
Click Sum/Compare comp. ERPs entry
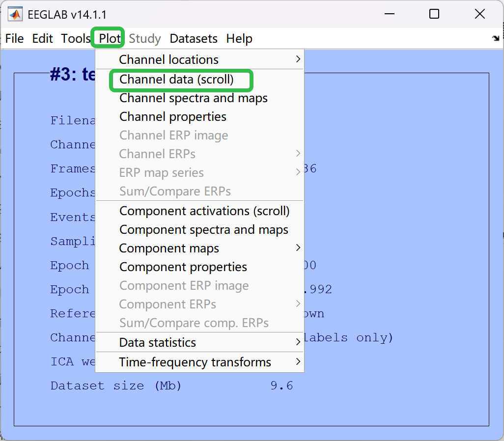click(x=199, y=323)
